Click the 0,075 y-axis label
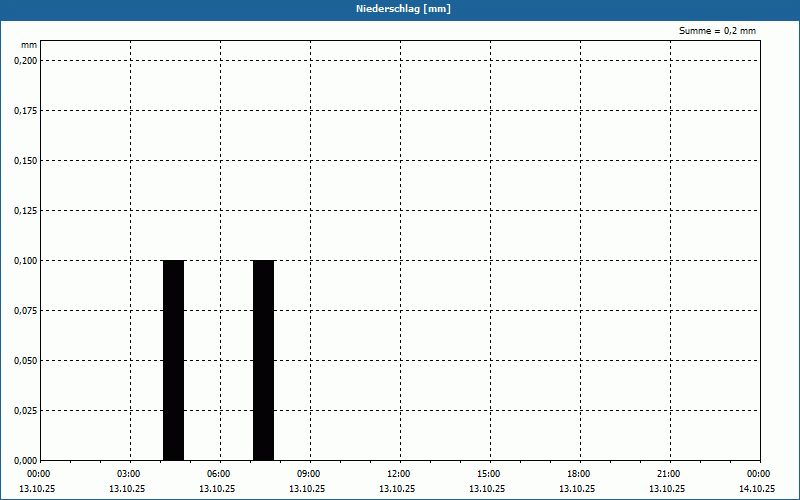This screenshot has height=500, width=800. (x=26, y=310)
